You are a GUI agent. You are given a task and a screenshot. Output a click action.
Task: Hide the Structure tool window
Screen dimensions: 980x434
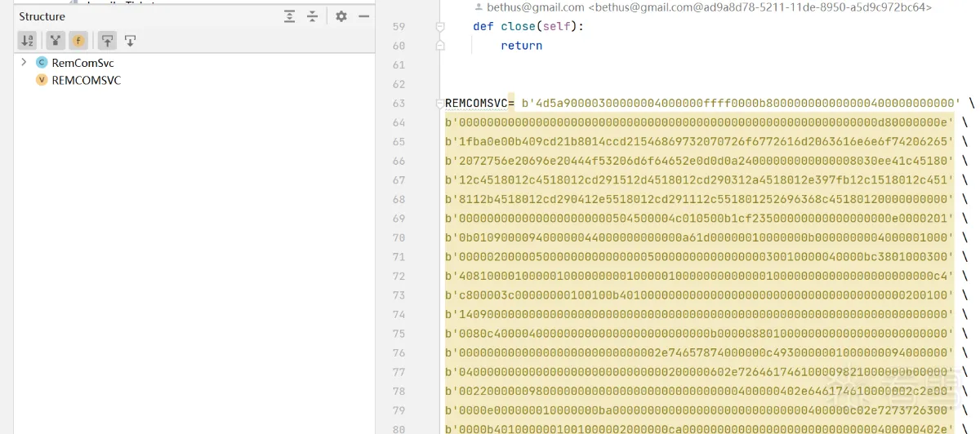(x=364, y=16)
